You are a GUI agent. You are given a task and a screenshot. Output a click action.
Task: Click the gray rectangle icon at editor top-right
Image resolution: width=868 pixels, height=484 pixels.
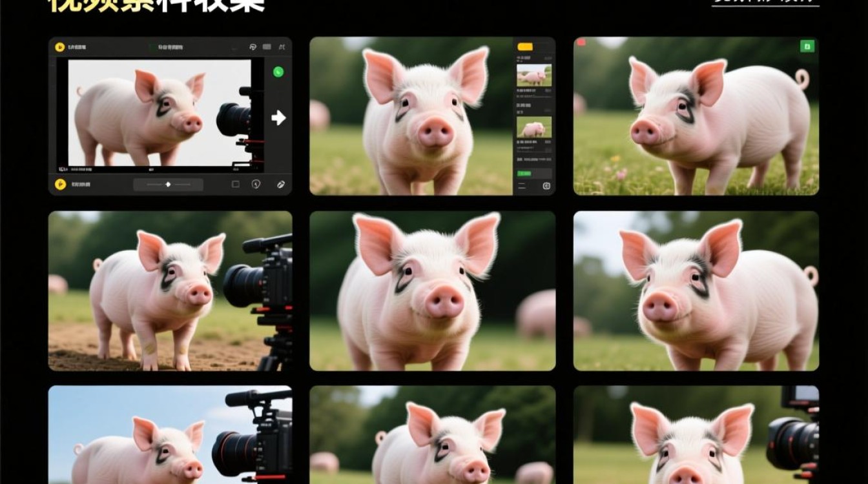coord(267,47)
